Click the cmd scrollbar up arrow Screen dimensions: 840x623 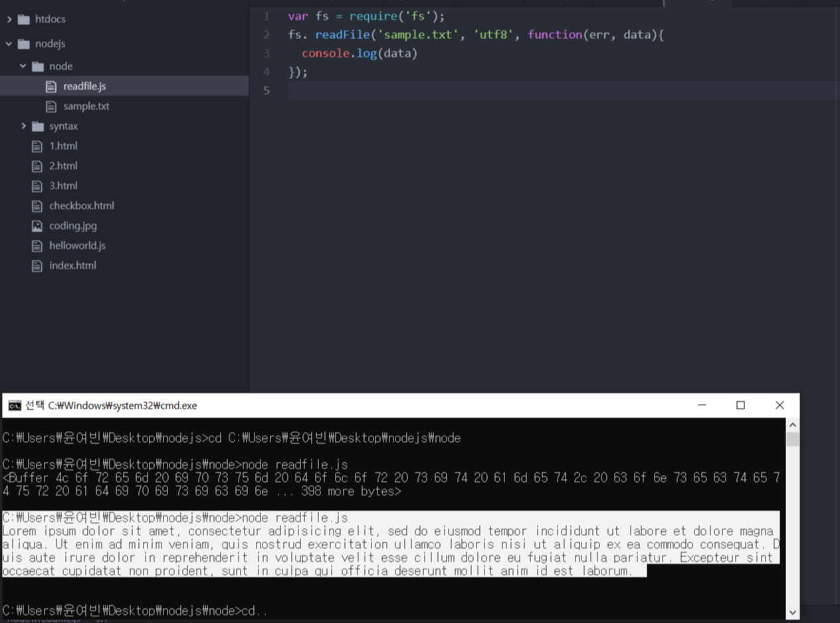[793, 425]
